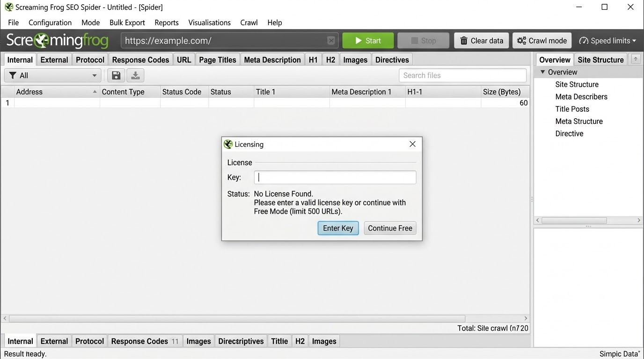Click the small button right of Site Structure tab
Screen dimensions: 644x359
click(636, 59)
